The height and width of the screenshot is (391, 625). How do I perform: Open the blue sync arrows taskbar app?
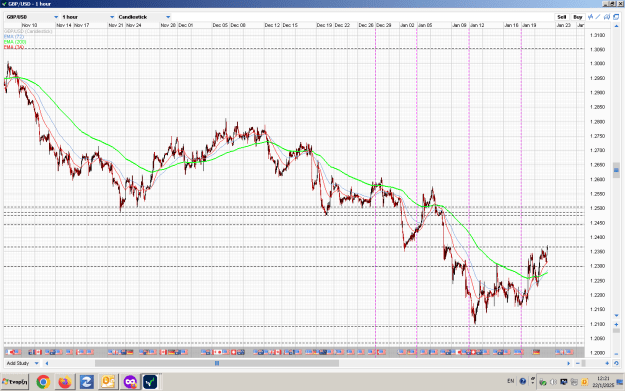pyautogui.click(x=86, y=382)
